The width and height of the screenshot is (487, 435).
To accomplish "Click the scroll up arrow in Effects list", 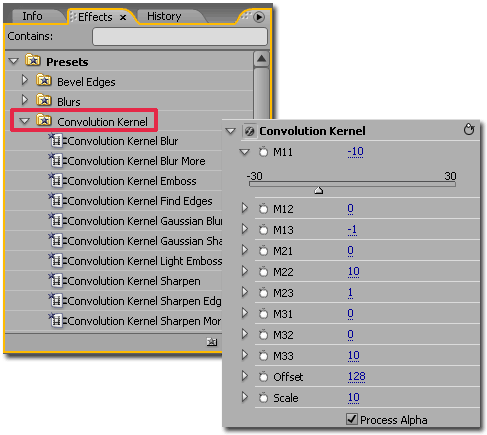I will coord(262,59).
